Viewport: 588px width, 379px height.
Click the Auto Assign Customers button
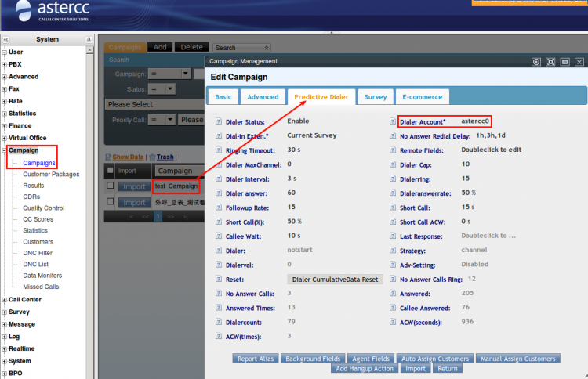pos(434,359)
